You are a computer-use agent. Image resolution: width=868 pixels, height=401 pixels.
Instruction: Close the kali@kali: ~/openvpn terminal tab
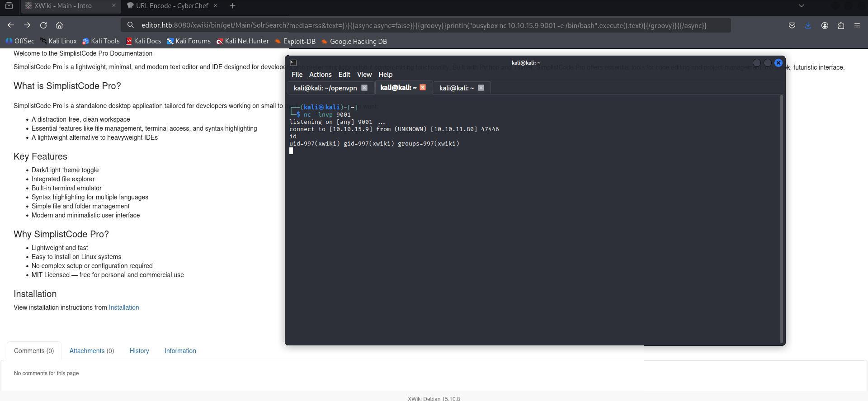click(x=364, y=88)
